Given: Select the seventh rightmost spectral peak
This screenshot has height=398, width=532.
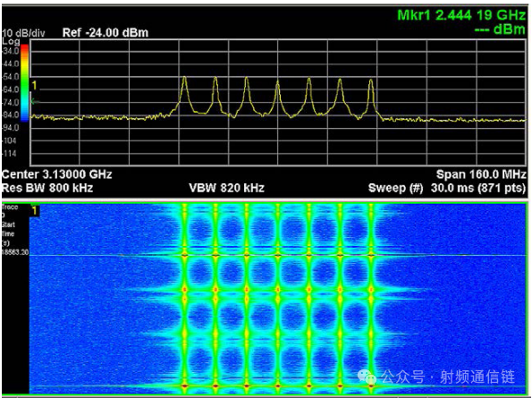Looking at the screenshot, I should pyautogui.click(x=371, y=81).
